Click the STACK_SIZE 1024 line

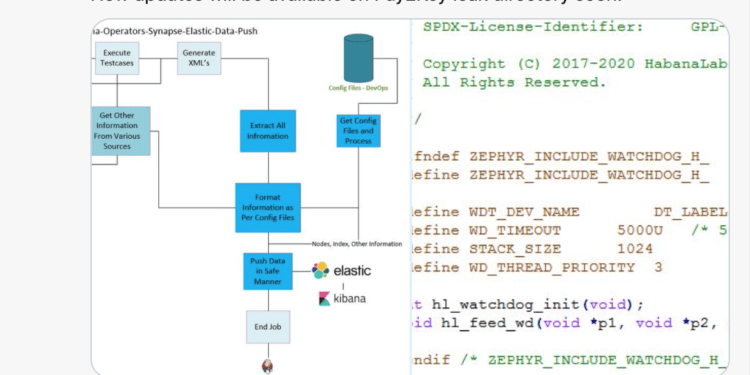pos(532,249)
